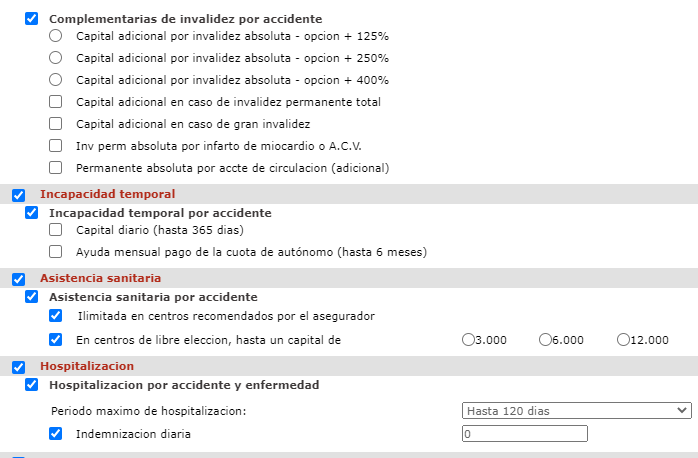The height and width of the screenshot is (458, 698).
Task: Enable Capital diario hasta 365 dias
Action: tap(55, 230)
